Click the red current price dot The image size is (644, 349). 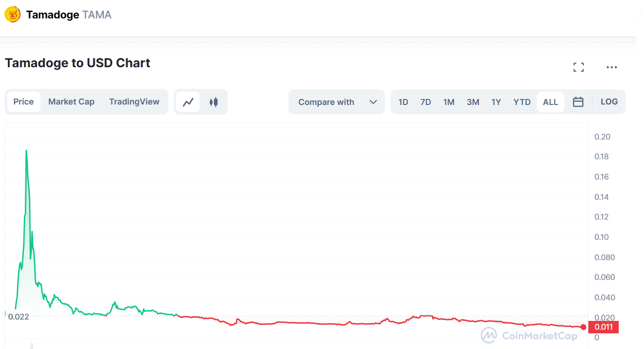pos(583,327)
